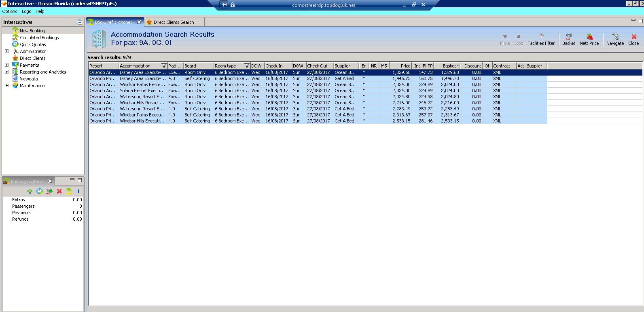The width and height of the screenshot is (644, 312).
Task: Select Passengers row in Booking contents
Action: [x=43, y=206]
